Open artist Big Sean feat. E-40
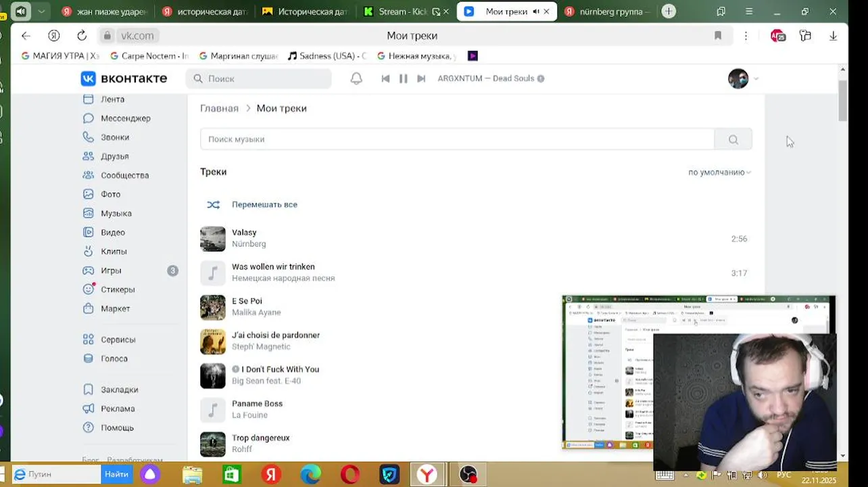 pos(266,381)
